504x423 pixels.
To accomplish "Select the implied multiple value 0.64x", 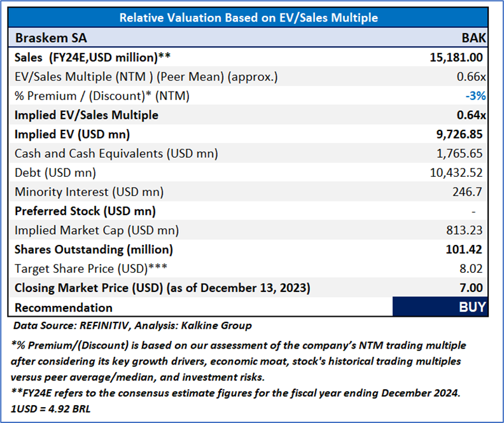I will (x=471, y=115).
